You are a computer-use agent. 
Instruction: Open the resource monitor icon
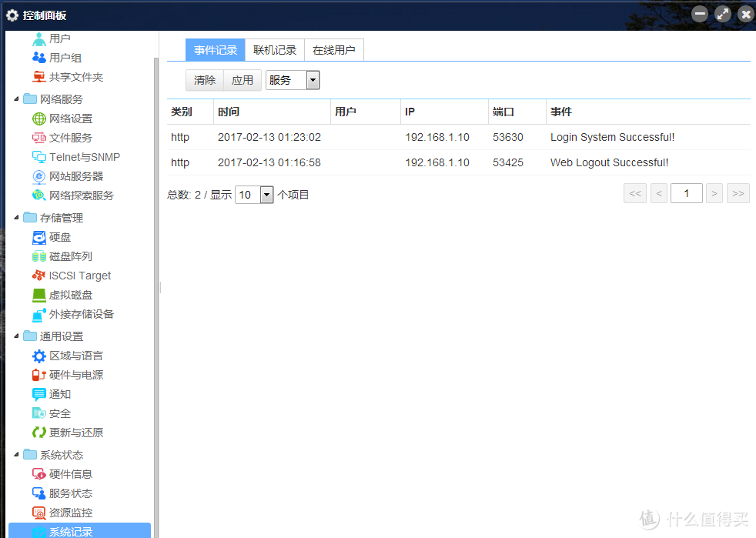point(39,513)
